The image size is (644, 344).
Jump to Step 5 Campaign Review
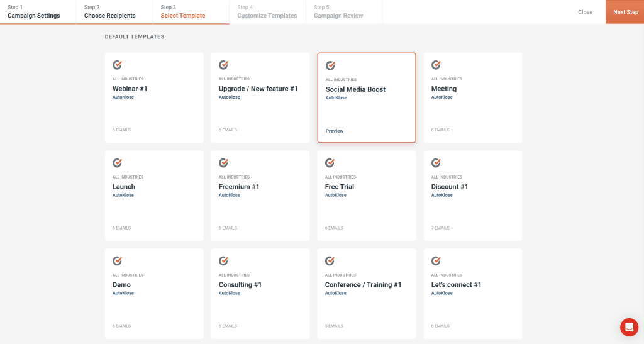pos(344,12)
